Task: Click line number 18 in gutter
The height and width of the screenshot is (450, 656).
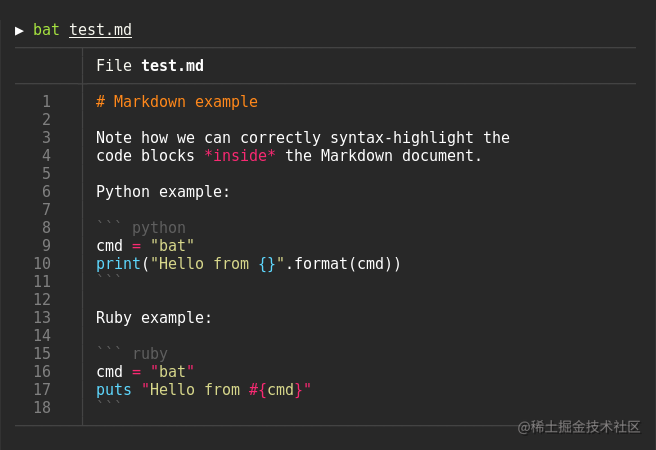Action: click(42, 408)
